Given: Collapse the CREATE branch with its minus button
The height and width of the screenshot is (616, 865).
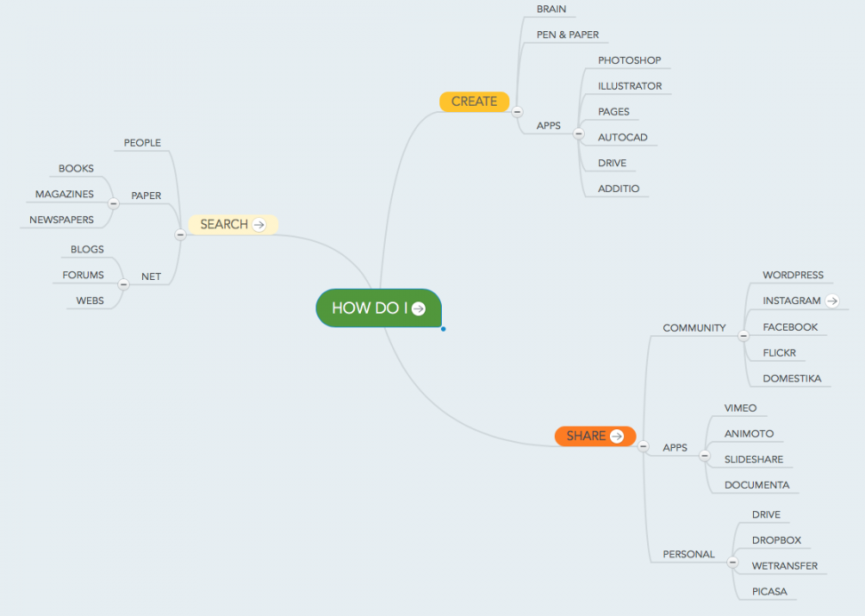Looking at the screenshot, I should (x=517, y=112).
